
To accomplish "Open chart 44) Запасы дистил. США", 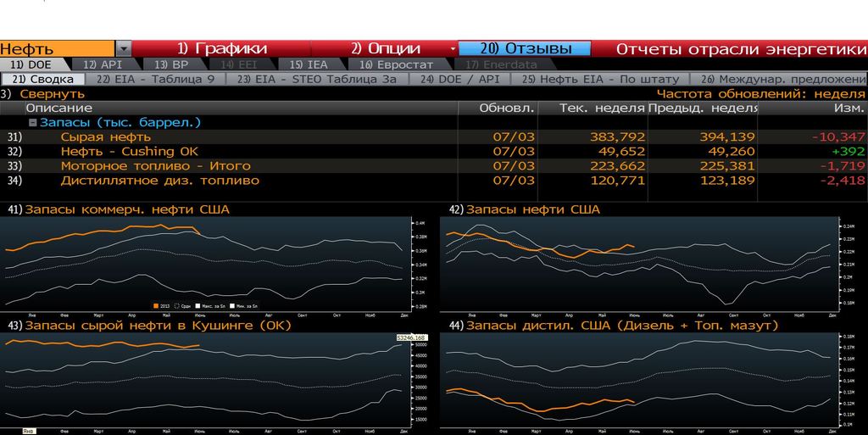I will click(x=614, y=326).
